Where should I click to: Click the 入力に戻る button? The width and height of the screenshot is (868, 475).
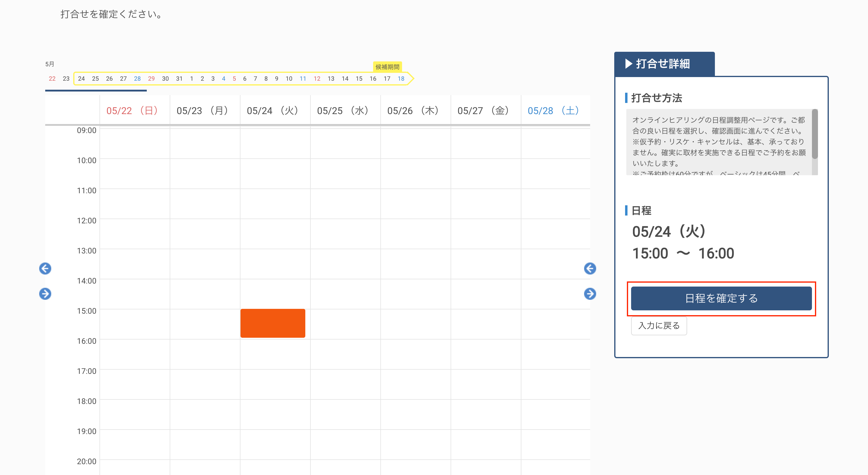[659, 325]
